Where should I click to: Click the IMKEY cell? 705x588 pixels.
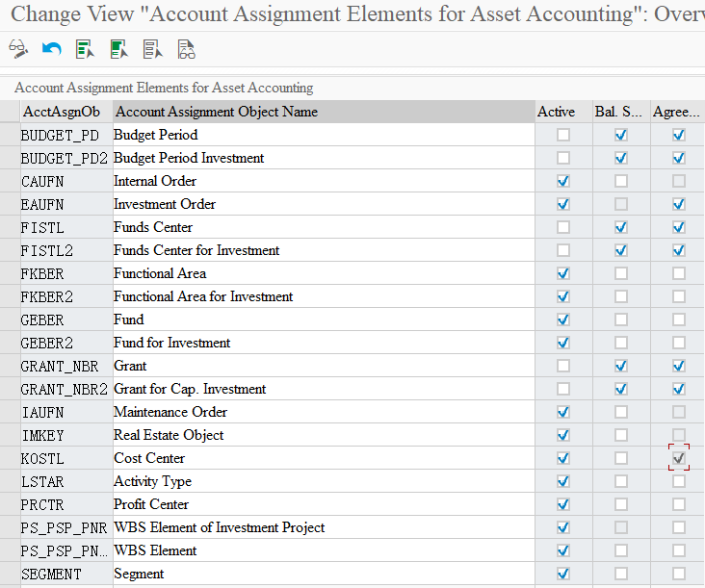pos(66,435)
